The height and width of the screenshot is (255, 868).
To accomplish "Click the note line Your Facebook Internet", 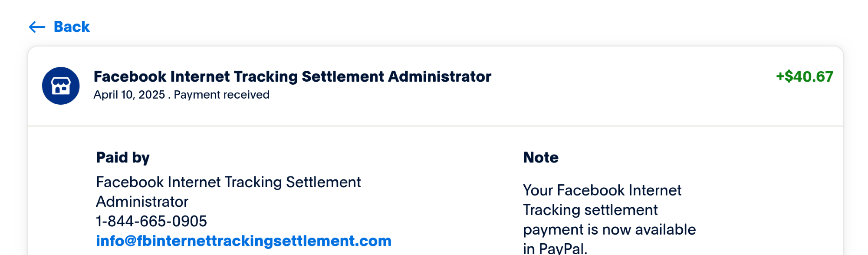I will point(602,190).
